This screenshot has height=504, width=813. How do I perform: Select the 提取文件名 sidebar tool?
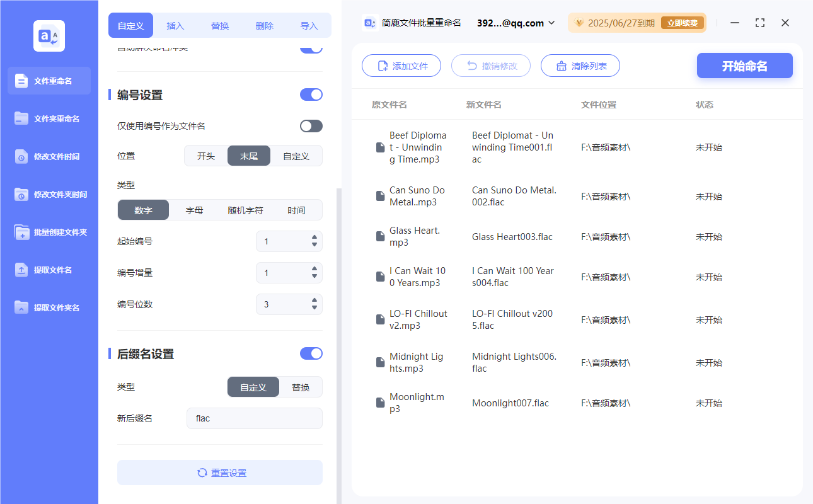49,270
